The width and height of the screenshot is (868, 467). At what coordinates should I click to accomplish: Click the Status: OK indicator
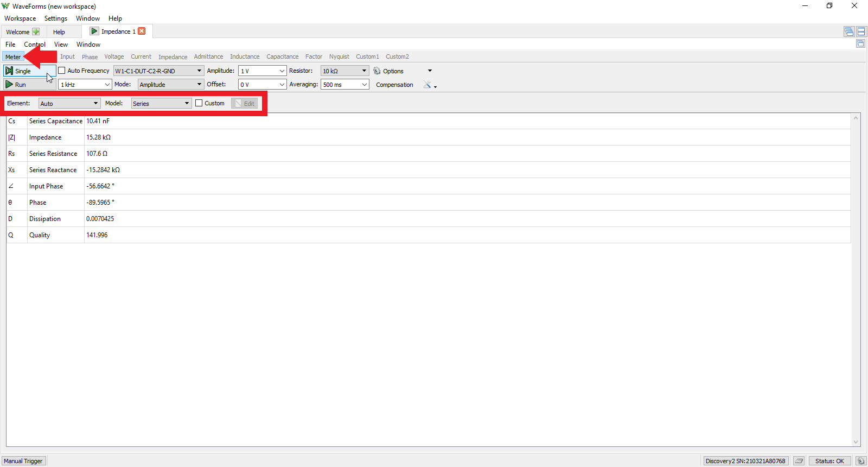[829, 461]
